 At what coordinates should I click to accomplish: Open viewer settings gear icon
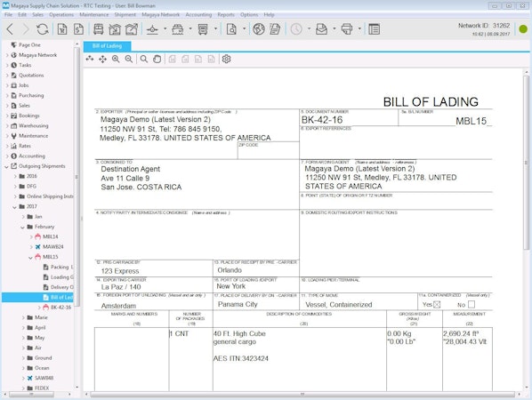(x=226, y=59)
